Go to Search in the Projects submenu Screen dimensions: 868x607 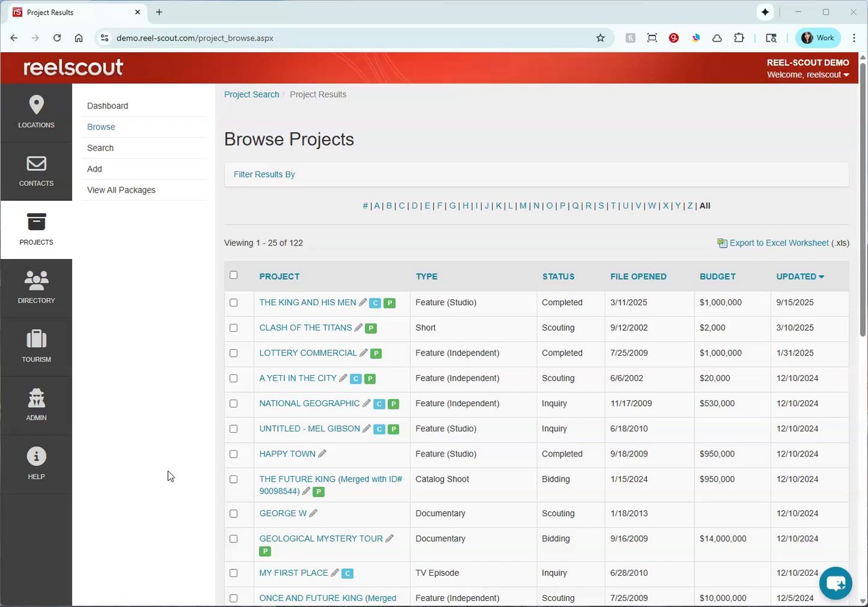(100, 148)
